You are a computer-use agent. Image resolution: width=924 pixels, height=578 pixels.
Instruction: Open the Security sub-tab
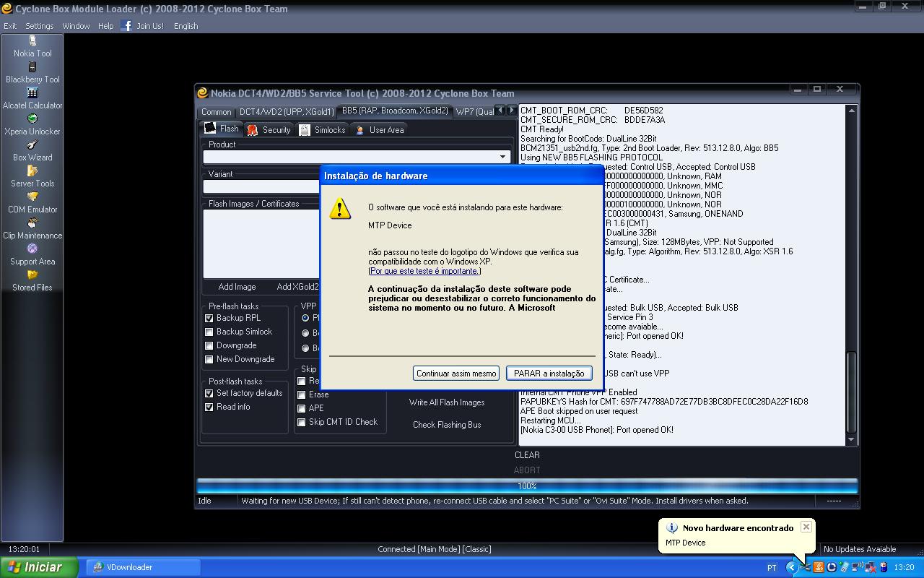[269, 129]
